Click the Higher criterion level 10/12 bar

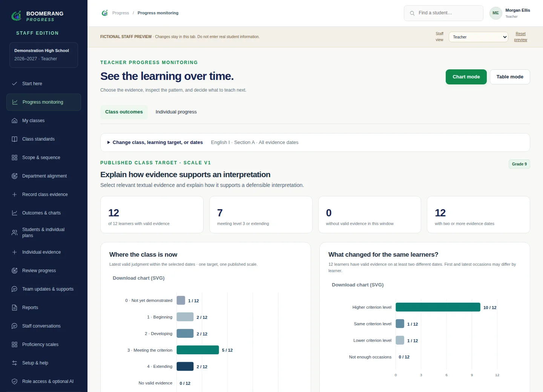[438, 307]
